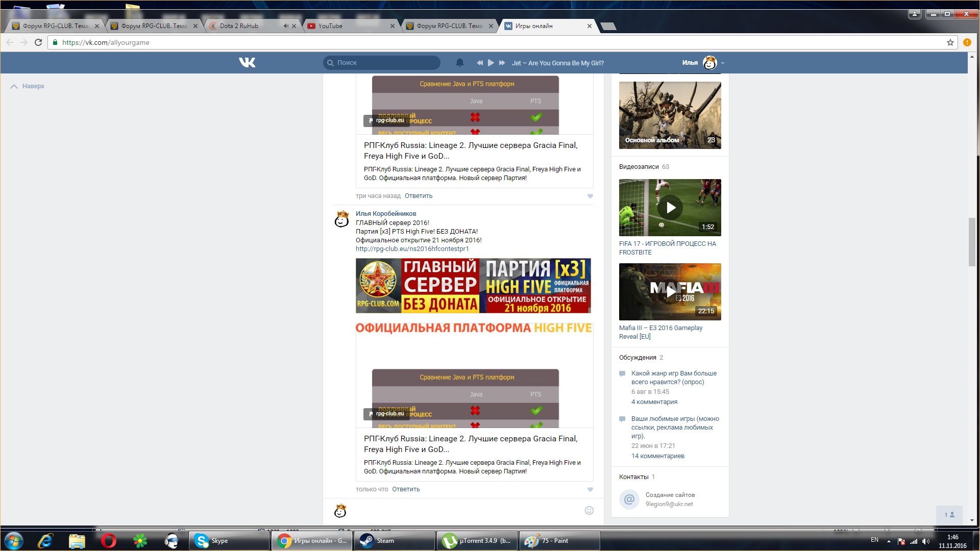Show hidden system tray icons
The height and width of the screenshot is (551, 980).
click(889, 541)
